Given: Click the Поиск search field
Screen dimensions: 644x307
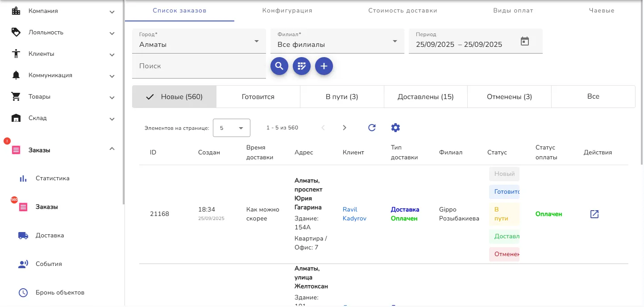Looking at the screenshot, I should click(199, 66).
